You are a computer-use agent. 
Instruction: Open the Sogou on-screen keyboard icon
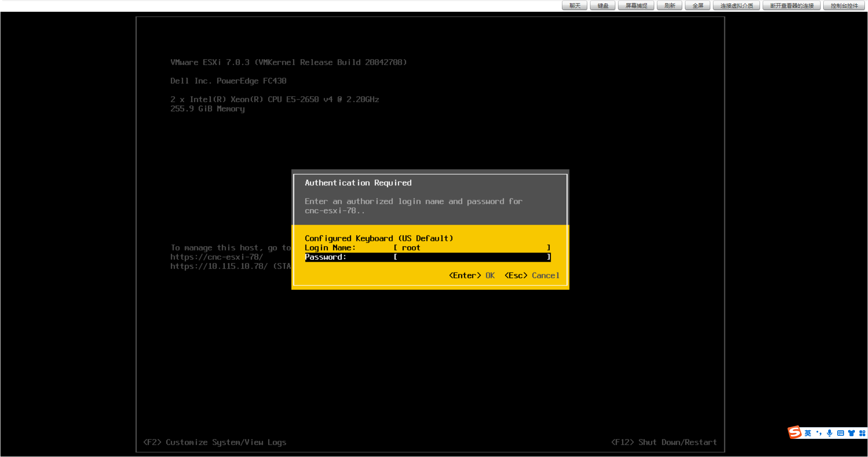pos(840,433)
